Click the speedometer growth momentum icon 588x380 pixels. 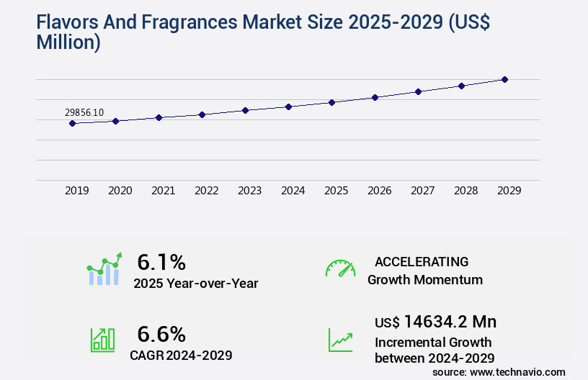[x=340, y=269]
